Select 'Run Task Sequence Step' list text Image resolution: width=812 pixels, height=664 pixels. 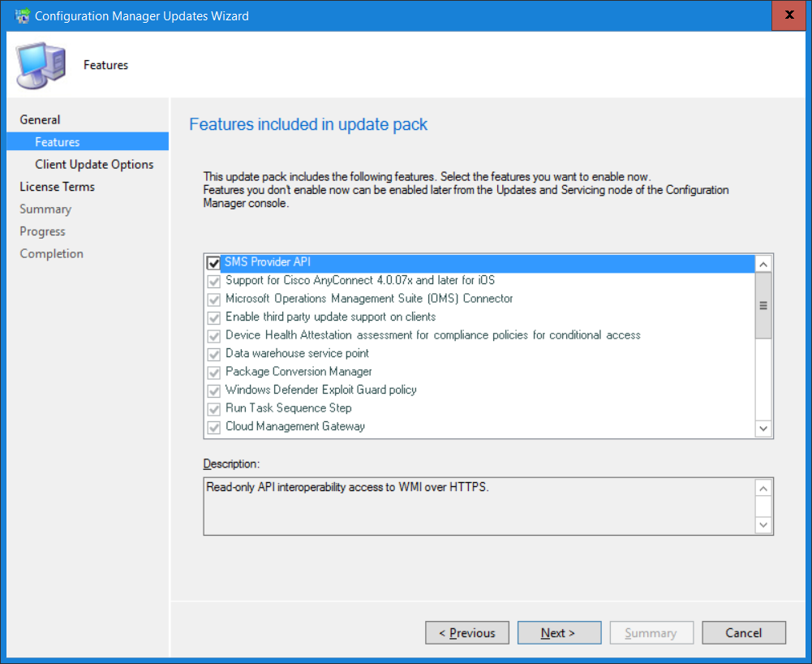click(289, 408)
